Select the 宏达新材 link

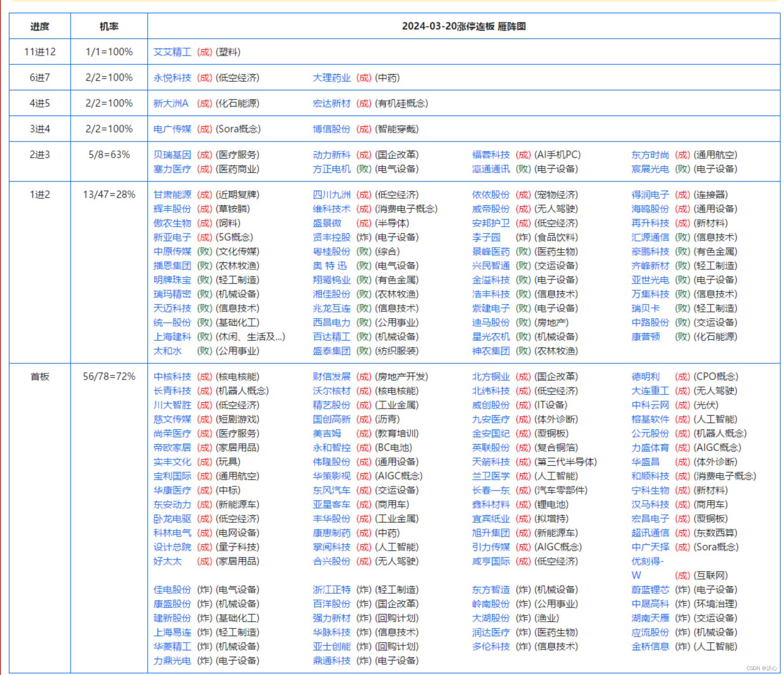click(332, 103)
